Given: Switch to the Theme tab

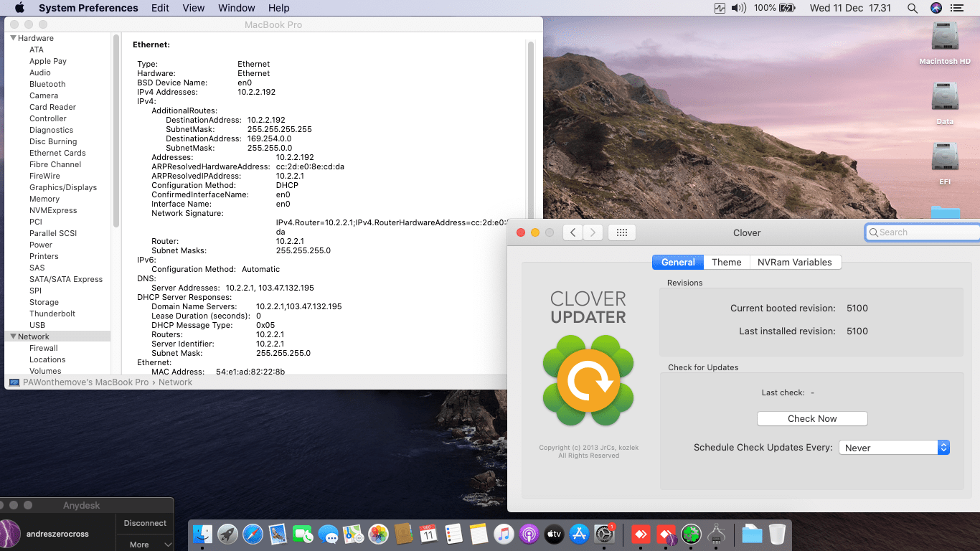Looking at the screenshot, I should [726, 263].
